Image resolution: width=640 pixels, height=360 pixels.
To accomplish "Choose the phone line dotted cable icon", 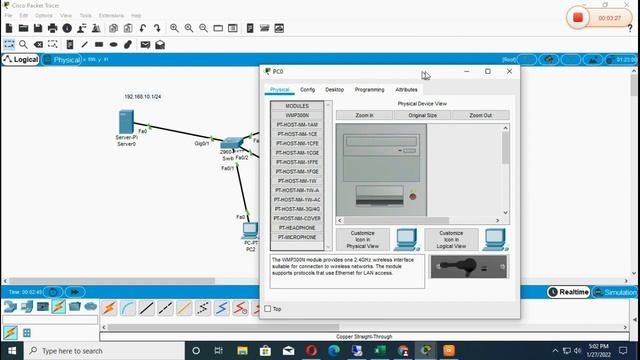I will (x=203, y=308).
